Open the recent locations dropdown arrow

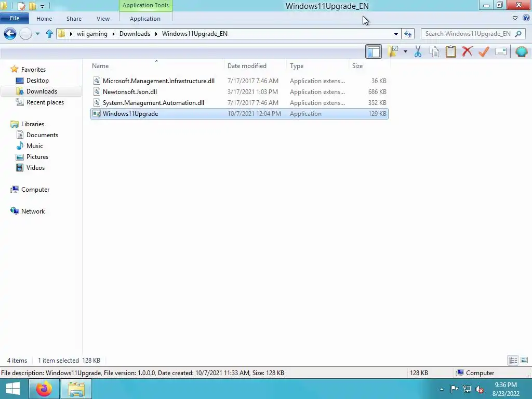pos(37,34)
